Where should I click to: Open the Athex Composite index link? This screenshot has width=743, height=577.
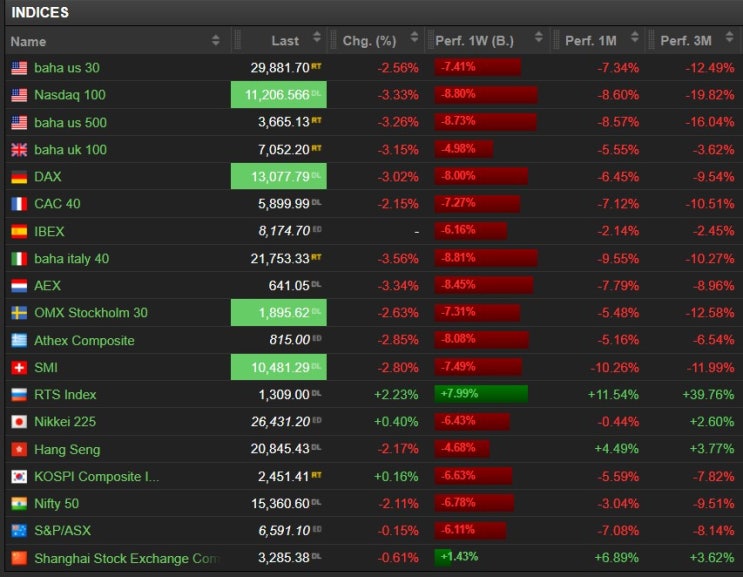84,341
